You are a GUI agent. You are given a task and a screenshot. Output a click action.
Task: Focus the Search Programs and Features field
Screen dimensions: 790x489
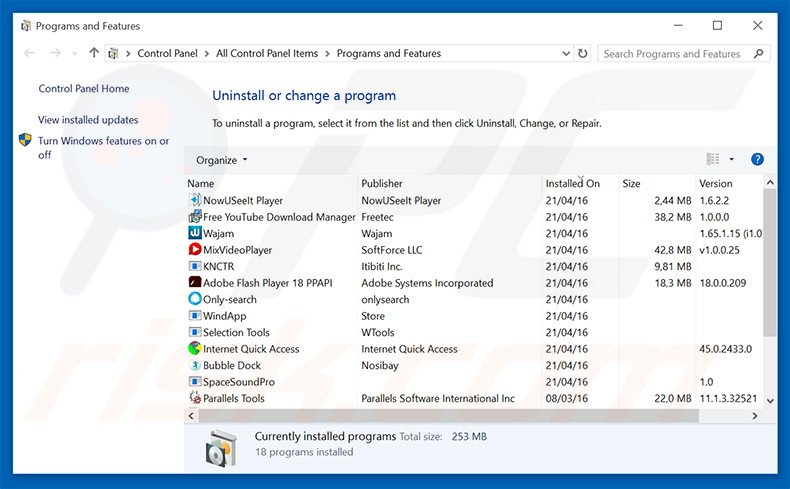(684, 53)
